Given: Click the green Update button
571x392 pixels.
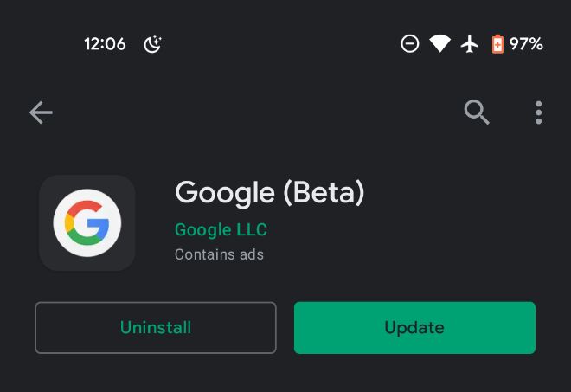Looking at the screenshot, I should tap(414, 327).
